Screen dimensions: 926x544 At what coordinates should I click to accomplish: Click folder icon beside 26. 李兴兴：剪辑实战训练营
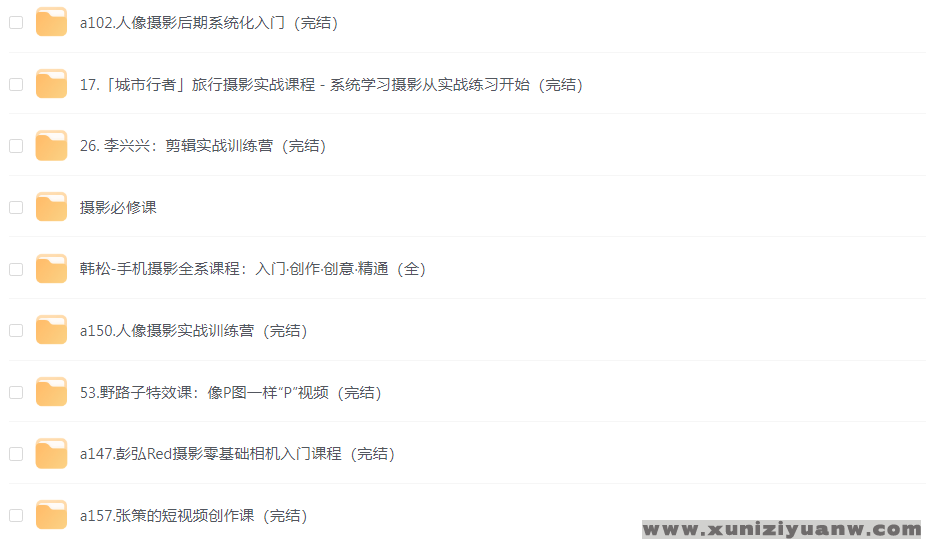coord(51,146)
